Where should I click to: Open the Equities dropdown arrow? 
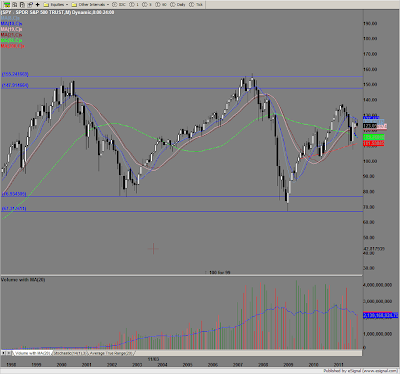tap(67, 5)
